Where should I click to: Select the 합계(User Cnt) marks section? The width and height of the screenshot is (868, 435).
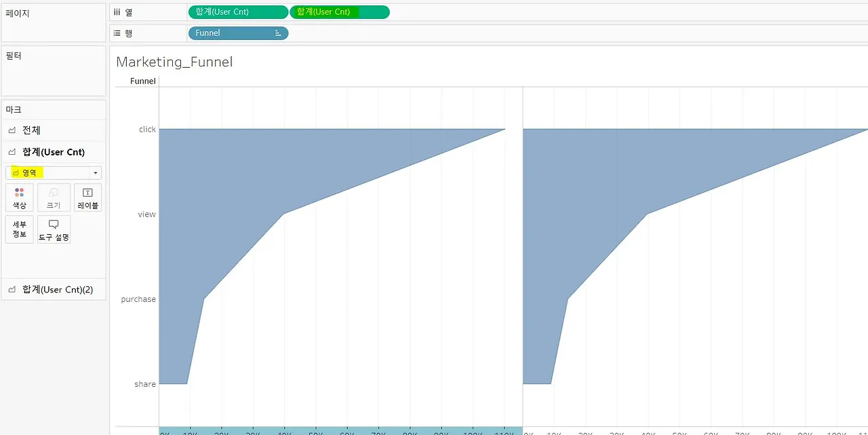(x=54, y=152)
